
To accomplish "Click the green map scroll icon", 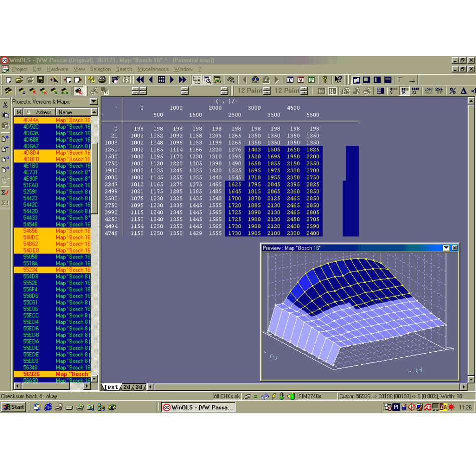I will 217,80.
